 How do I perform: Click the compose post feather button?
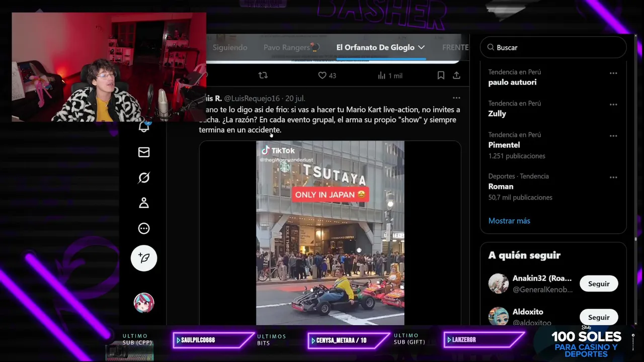pyautogui.click(x=144, y=258)
